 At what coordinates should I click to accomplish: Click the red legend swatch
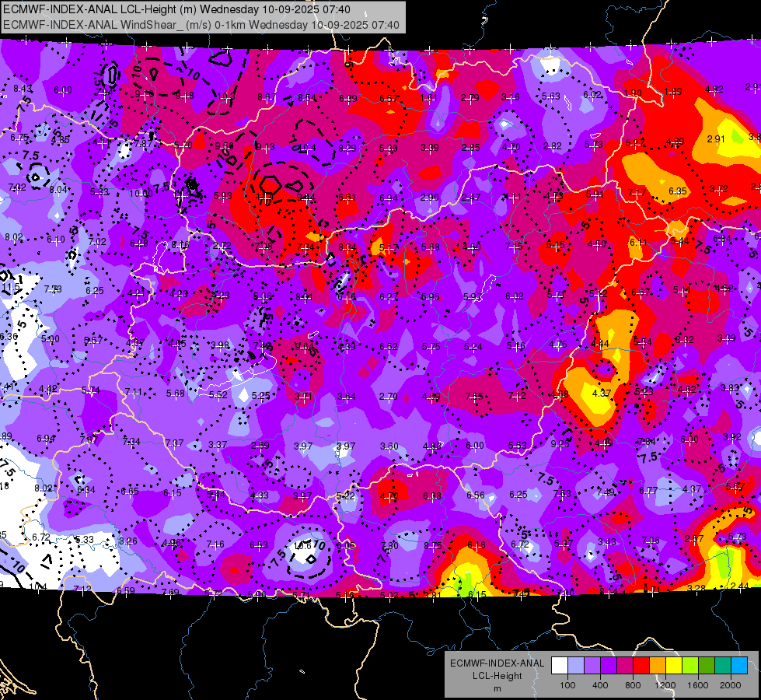coord(641,666)
